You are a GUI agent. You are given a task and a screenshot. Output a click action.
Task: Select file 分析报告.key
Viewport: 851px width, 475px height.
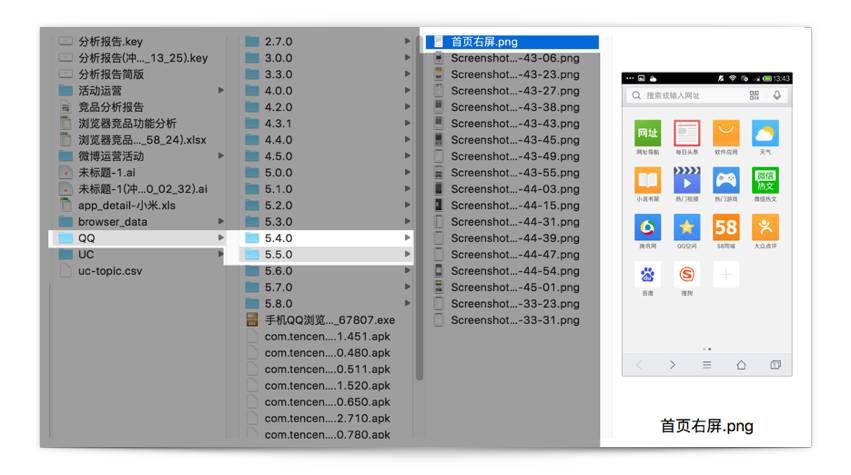[x=110, y=41]
